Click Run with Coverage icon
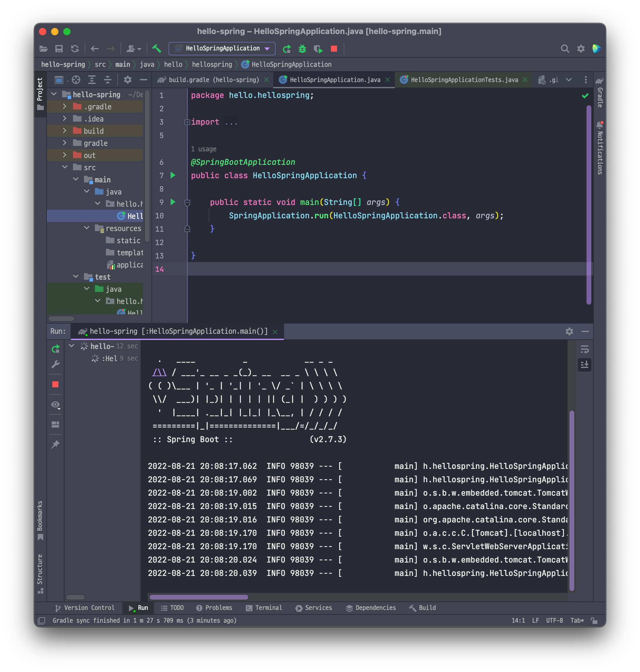The image size is (640, 672). click(x=318, y=49)
